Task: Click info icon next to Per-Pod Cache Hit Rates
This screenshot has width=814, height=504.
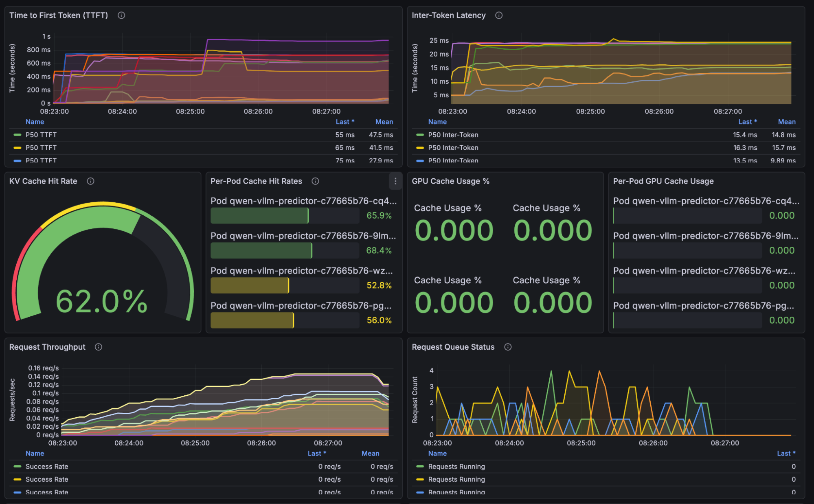Action: point(315,181)
